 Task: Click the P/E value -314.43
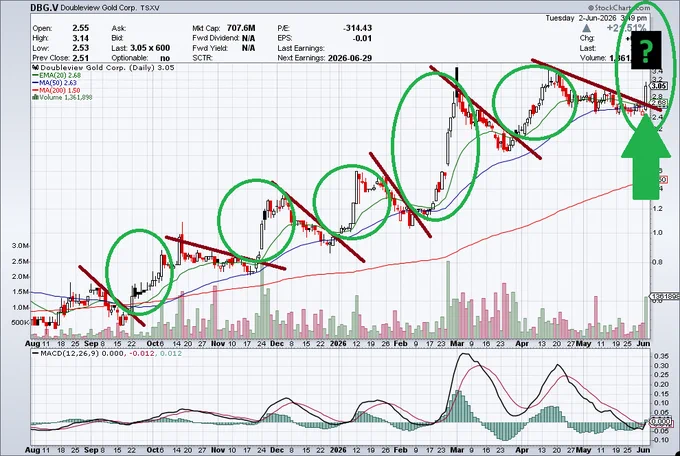357,28
